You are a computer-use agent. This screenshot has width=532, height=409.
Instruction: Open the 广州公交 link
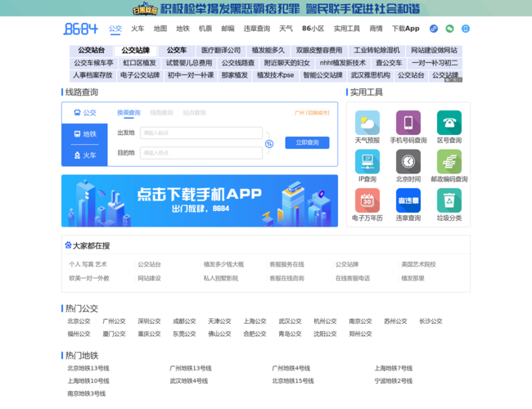click(114, 321)
